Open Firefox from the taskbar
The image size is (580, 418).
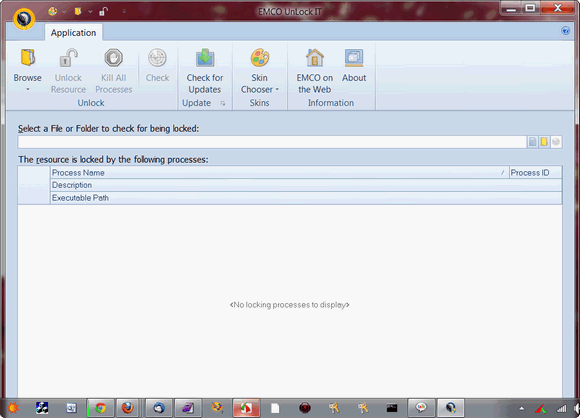pos(128,408)
